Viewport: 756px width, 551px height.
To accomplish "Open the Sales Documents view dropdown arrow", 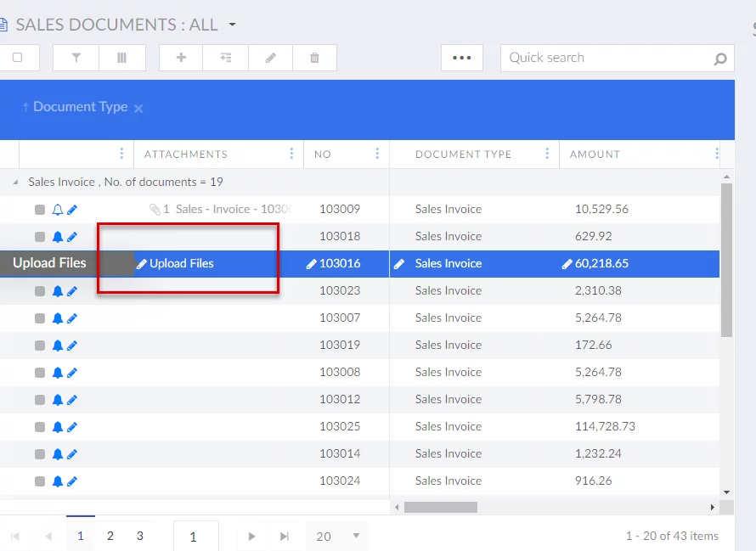I will coord(233,25).
